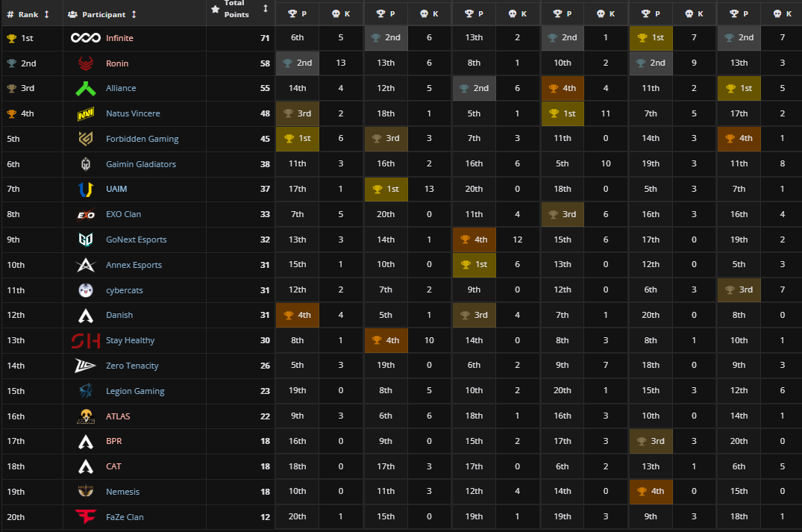The width and height of the screenshot is (802, 532).
Task: Click the 20th rank label
Action: [x=16, y=517]
